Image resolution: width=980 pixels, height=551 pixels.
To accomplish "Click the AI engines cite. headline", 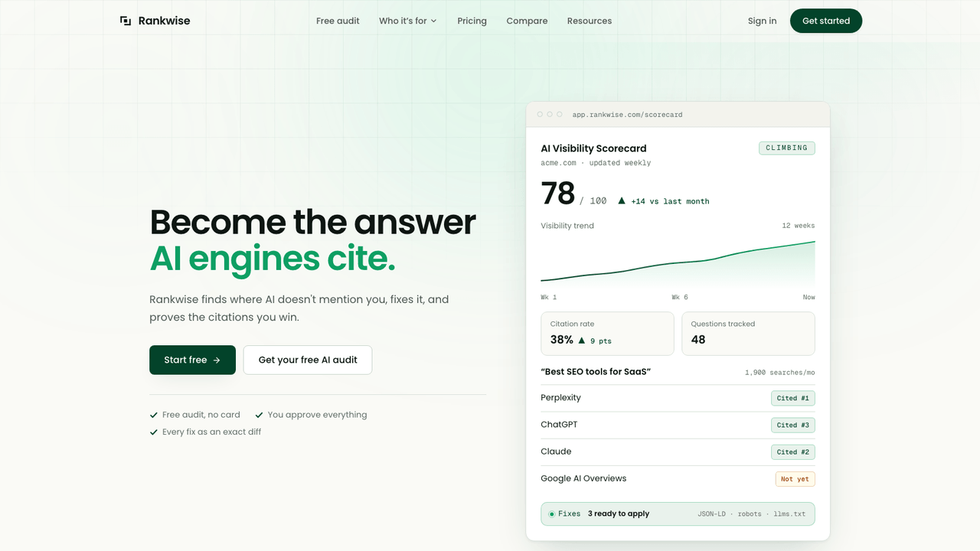I will (x=273, y=259).
